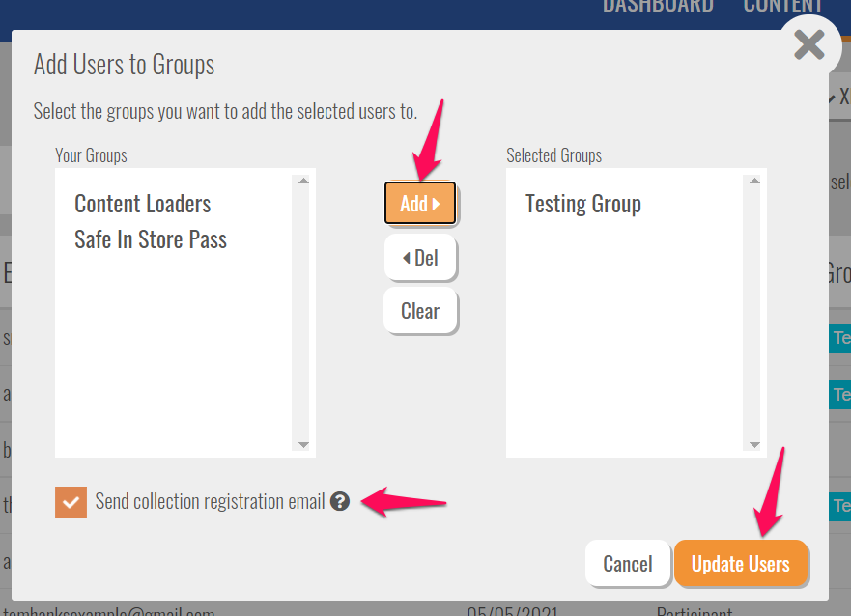Click Selected Groups list scroll down arrow
Screen dimensions: 851x616
click(754, 445)
